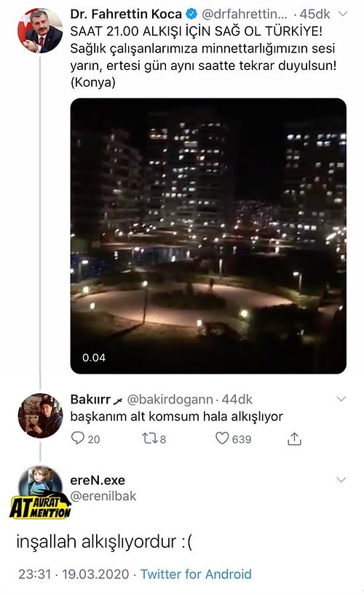Click the 45dk timestamp on top tweet

coord(314,14)
